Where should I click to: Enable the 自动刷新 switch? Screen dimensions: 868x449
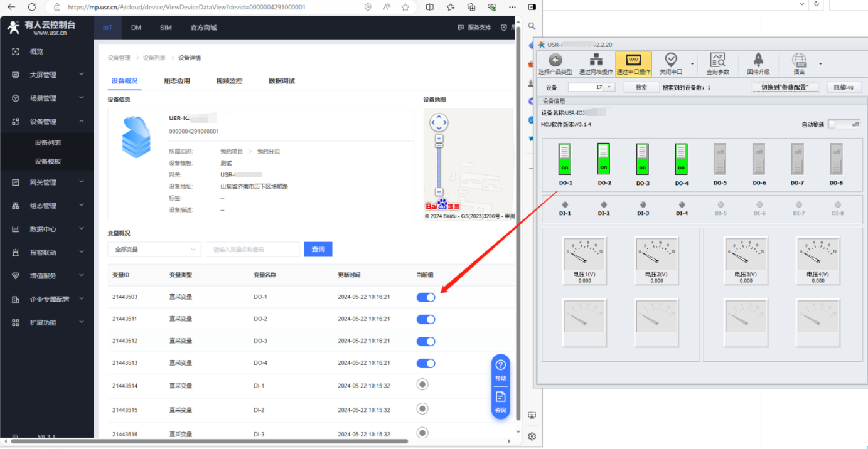[844, 124]
